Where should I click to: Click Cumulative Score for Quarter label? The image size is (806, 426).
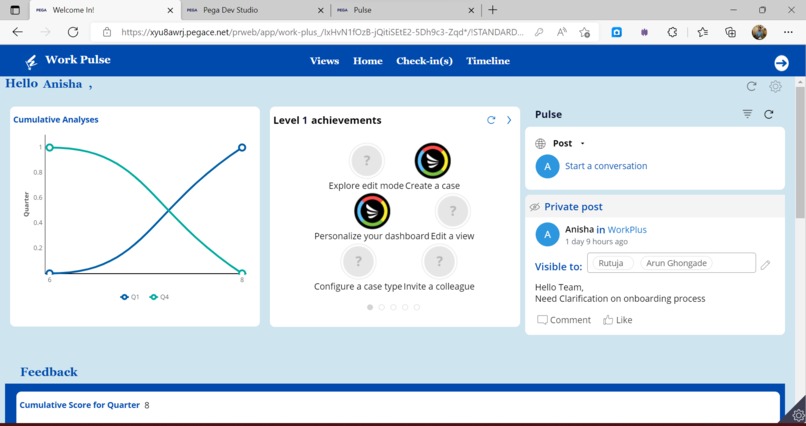point(80,405)
